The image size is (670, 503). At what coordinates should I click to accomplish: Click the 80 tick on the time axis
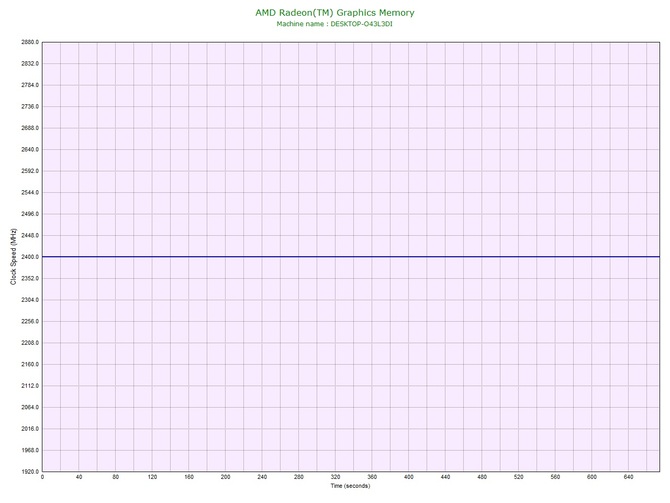(116, 477)
